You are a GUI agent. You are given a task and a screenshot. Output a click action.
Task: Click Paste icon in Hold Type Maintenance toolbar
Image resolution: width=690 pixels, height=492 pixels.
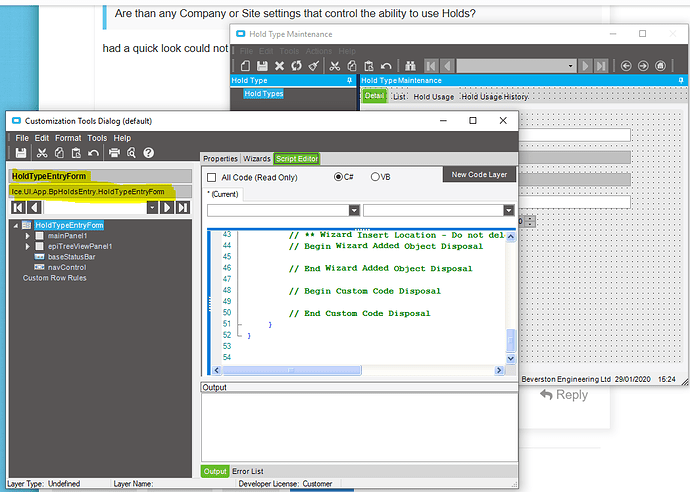[x=369, y=66]
